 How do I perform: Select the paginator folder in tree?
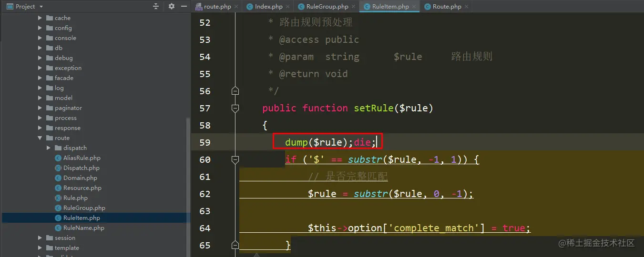(68, 108)
